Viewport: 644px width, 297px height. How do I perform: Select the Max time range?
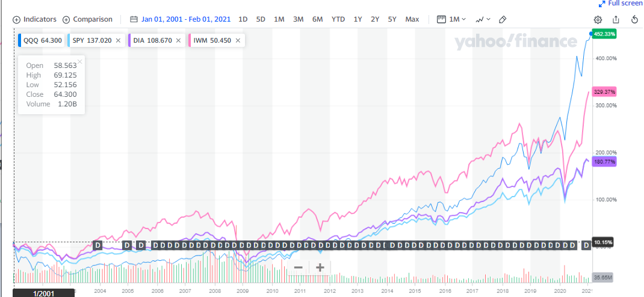412,19
